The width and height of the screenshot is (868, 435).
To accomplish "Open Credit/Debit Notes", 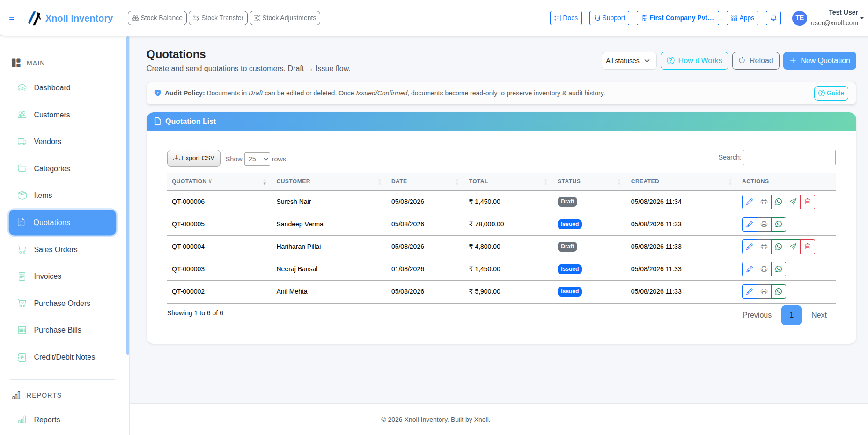I will 62,357.
